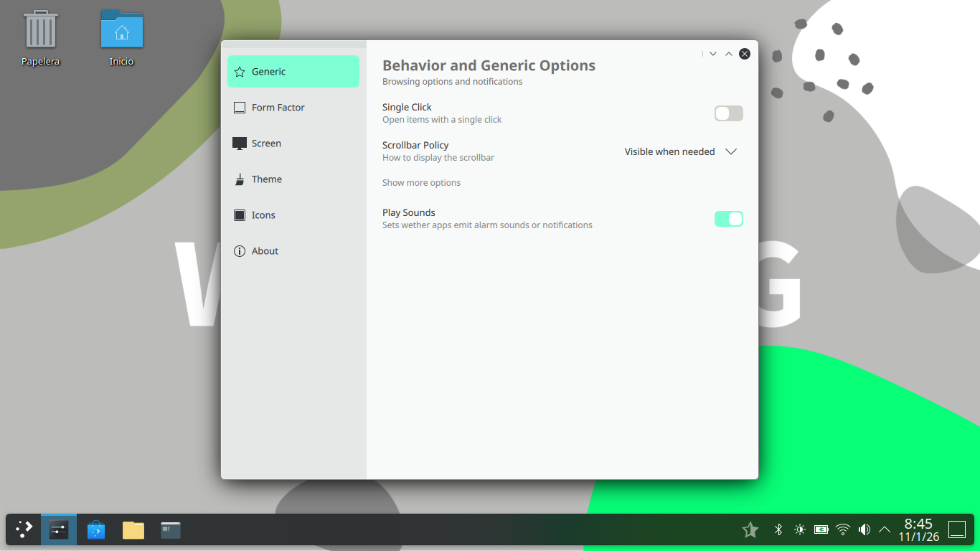Click the clock showing 8:45
Screen dimensions: 980x551
point(918,529)
